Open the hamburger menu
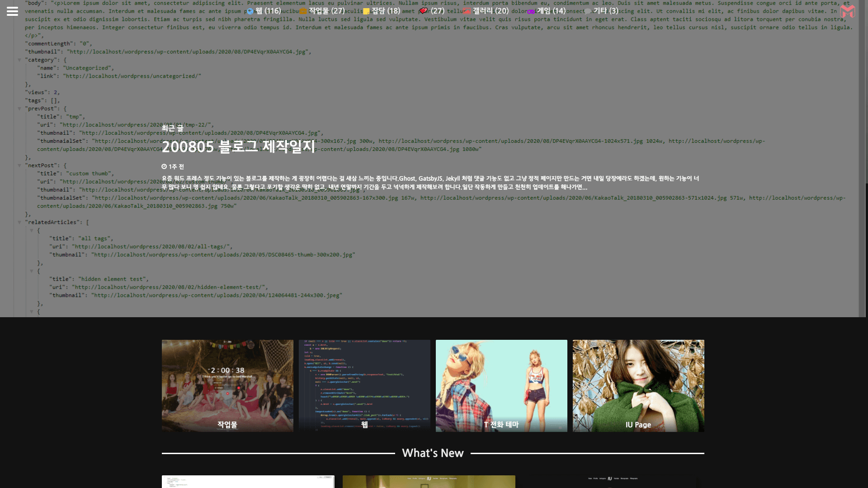Image resolution: width=868 pixels, height=488 pixels. coord(12,11)
